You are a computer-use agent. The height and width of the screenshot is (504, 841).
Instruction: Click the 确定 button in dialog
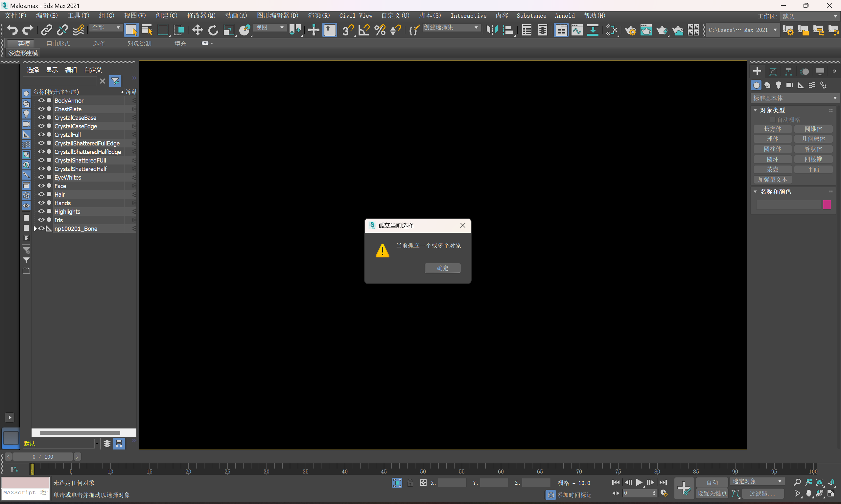442,268
